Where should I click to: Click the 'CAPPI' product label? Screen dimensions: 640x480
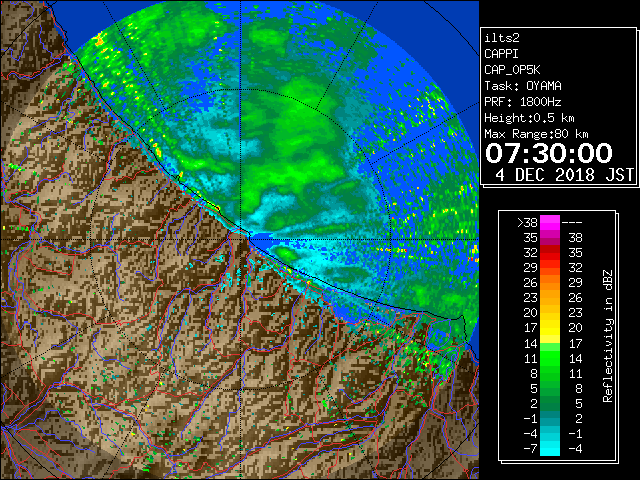501,54
